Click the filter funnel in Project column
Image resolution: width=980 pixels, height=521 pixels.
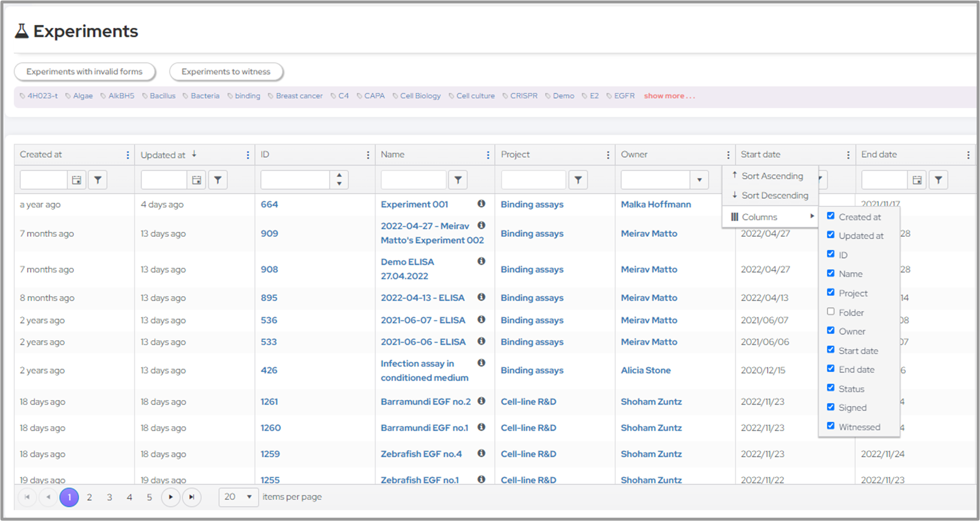(578, 180)
